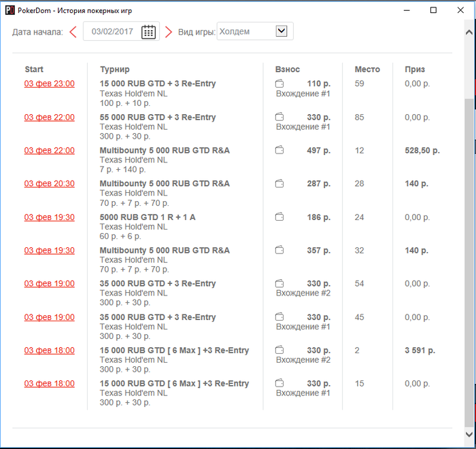This screenshot has width=476, height=449.
Task: Click wallet icon in 19:00 Вхождение #1 row
Action: pyautogui.click(x=279, y=317)
